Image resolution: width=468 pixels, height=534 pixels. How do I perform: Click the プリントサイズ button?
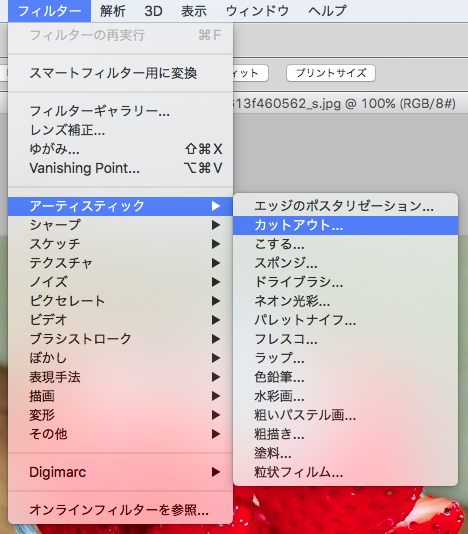pos(331,73)
